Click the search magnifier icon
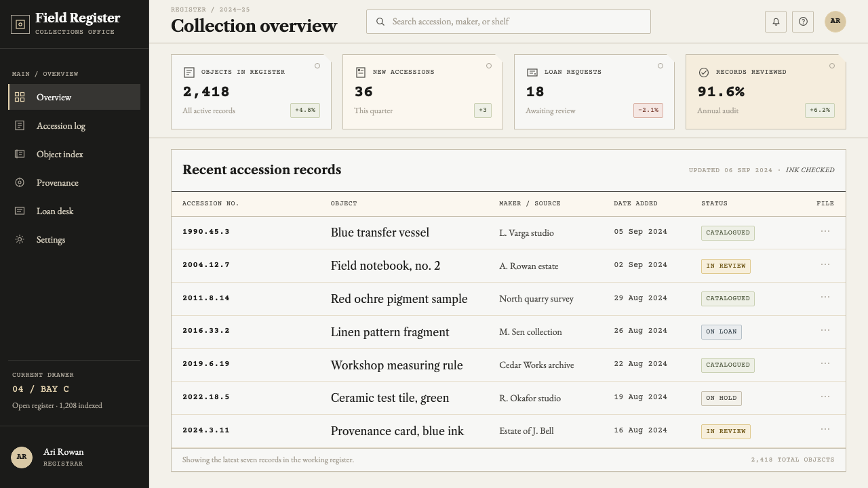This screenshot has width=868, height=488. click(x=380, y=22)
